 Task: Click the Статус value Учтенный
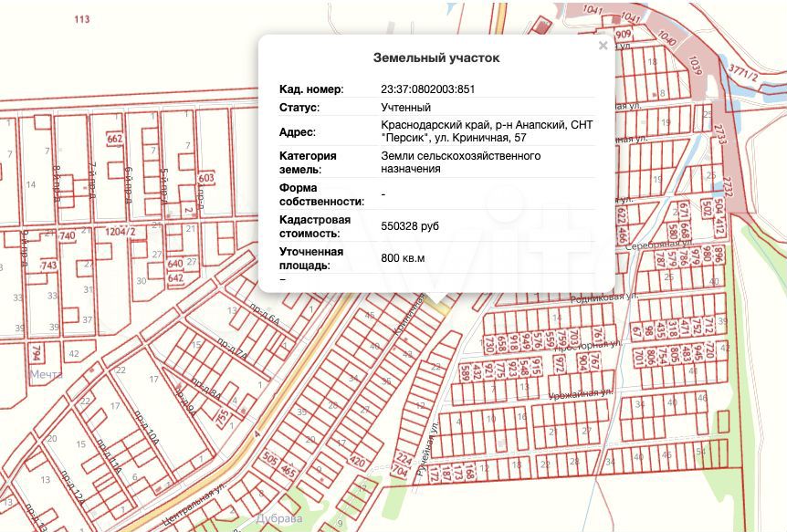(x=405, y=109)
